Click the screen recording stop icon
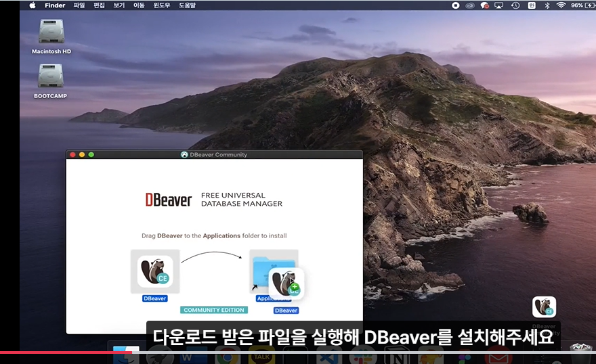Image resolution: width=596 pixels, height=364 pixels. point(455,5)
